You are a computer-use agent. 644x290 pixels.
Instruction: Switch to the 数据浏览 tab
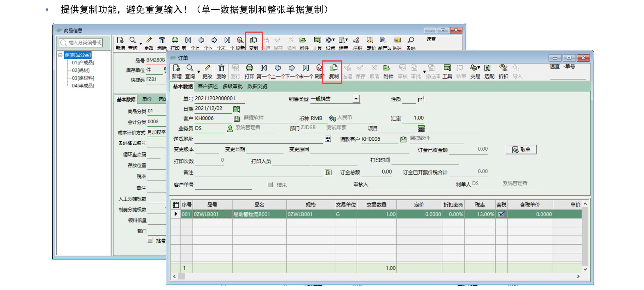coord(257,87)
